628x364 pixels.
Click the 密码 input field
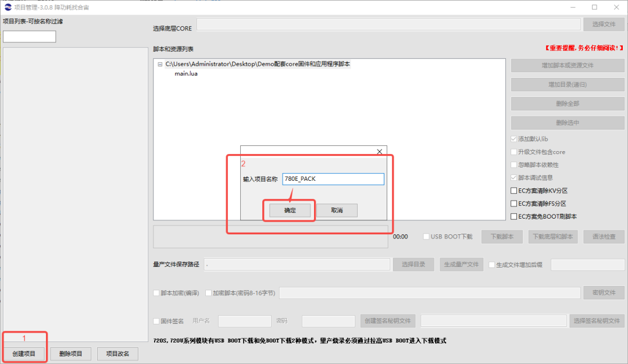click(x=328, y=321)
